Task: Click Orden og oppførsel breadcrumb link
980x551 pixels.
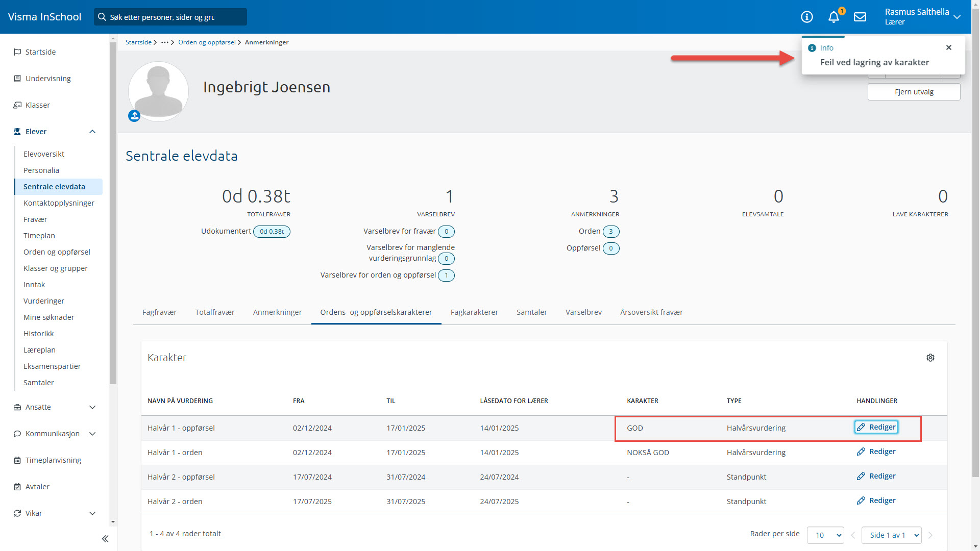Action: point(207,42)
